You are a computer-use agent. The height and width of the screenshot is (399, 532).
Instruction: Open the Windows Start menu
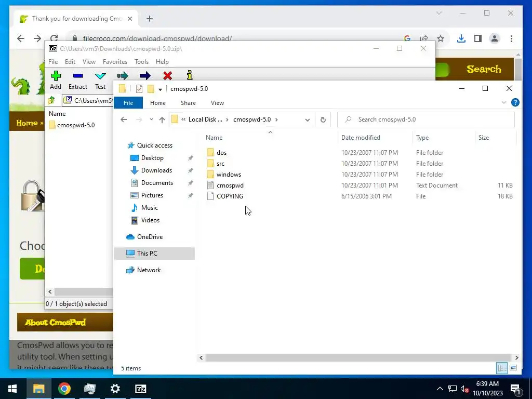[x=12, y=389]
